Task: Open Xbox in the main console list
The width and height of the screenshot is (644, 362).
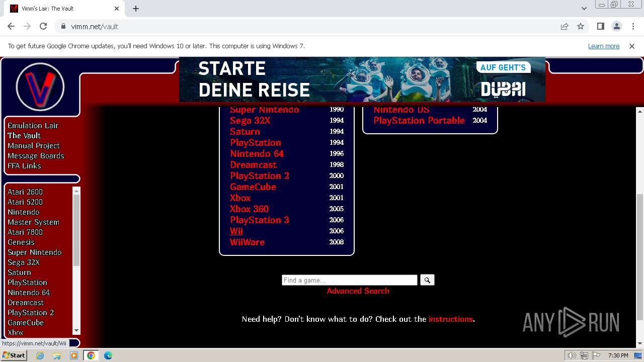Action: pyautogui.click(x=240, y=198)
